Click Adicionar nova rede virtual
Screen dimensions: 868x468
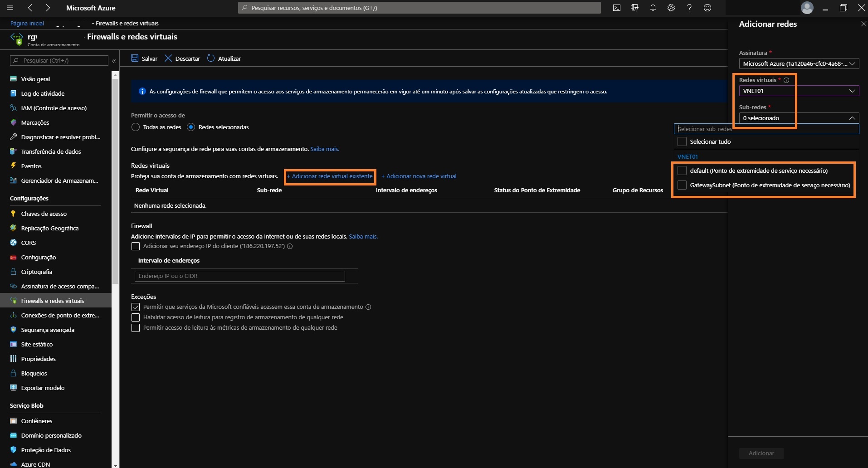click(419, 176)
